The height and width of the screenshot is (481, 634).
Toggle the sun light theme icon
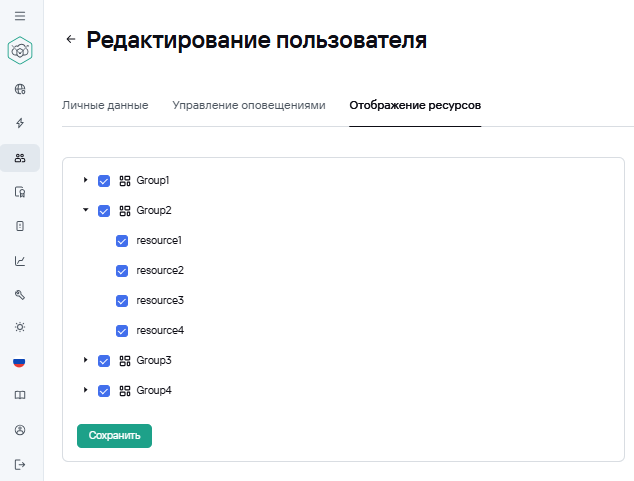point(20,327)
